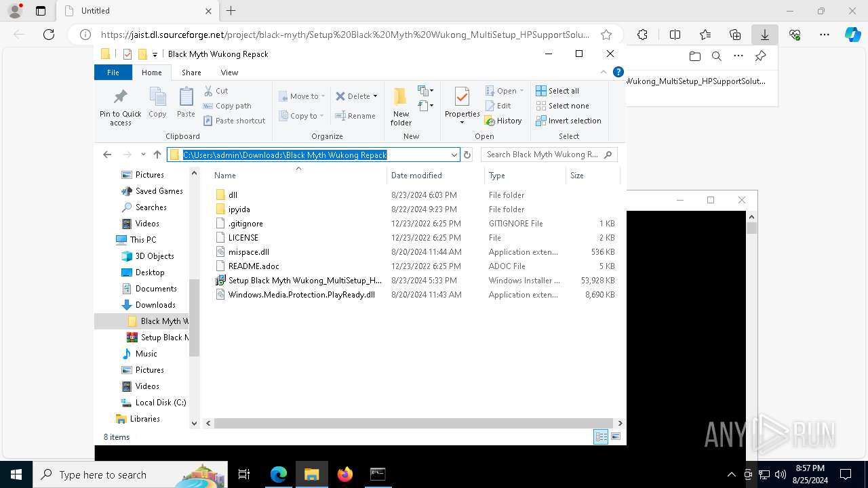The height and width of the screenshot is (488, 868).
Task: Sort files by Date modified column
Action: coord(435,176)
